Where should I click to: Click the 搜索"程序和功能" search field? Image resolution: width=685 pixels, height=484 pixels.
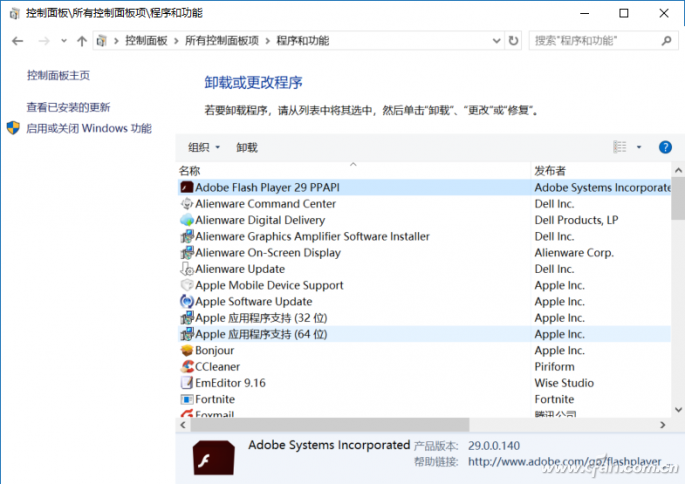[603, 41]
